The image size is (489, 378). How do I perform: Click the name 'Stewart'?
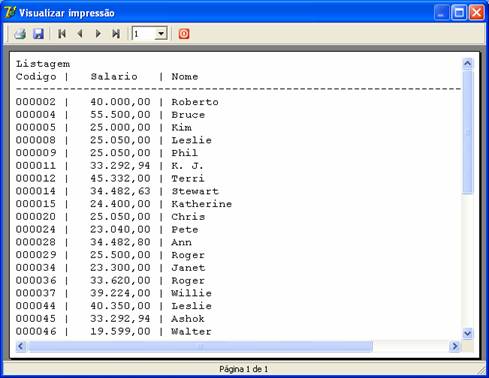[x=195, y=191]
